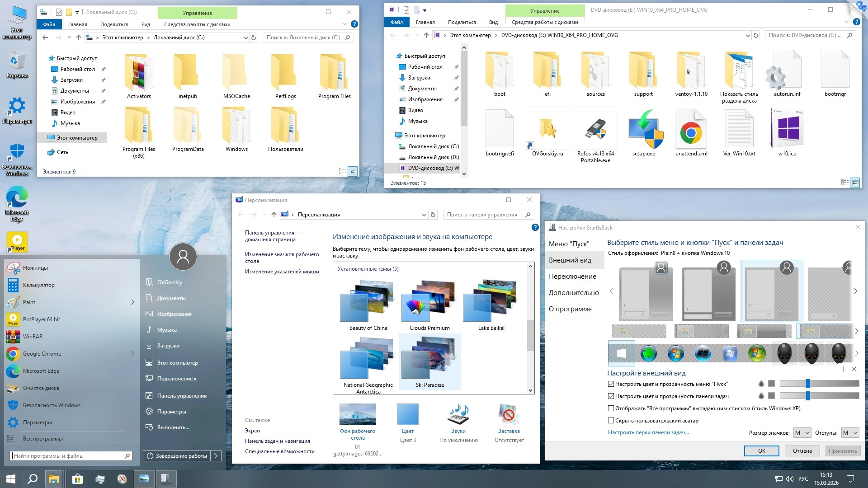Open the Размер значков dropdown
This screenshot has height=488, width=868.
click(802, 433)
